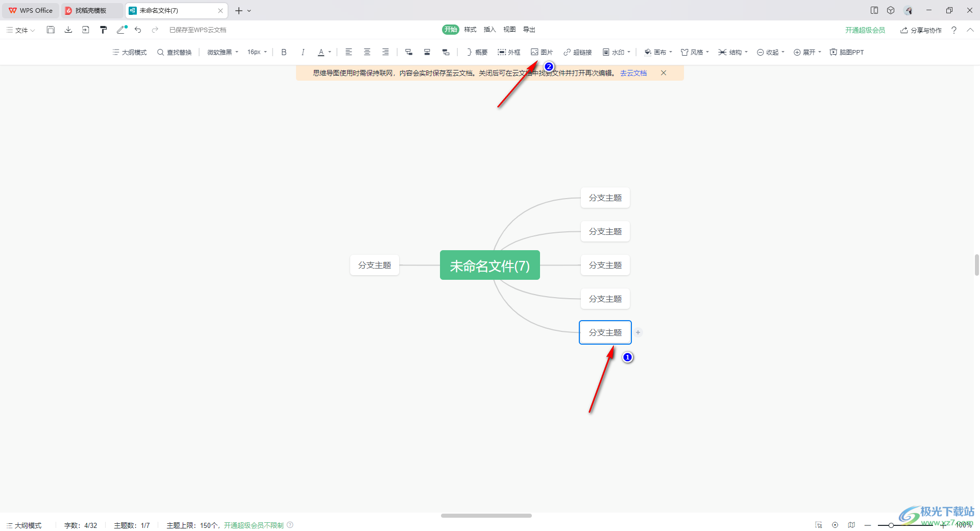Toggle italic formatting

tap(303, 52)
